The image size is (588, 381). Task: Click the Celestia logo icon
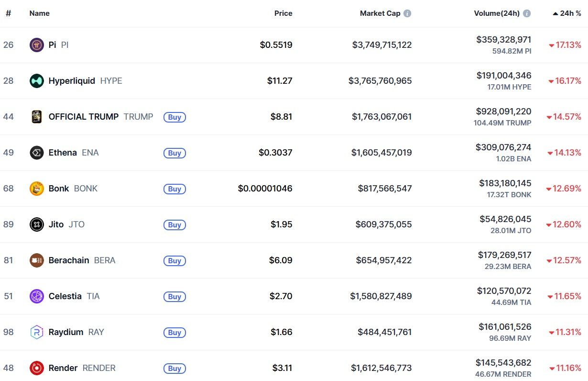point(37,296)
